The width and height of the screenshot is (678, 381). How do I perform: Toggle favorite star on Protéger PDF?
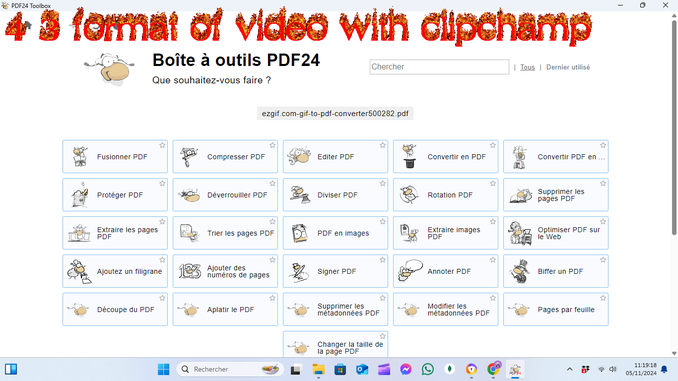click(162, 183)
